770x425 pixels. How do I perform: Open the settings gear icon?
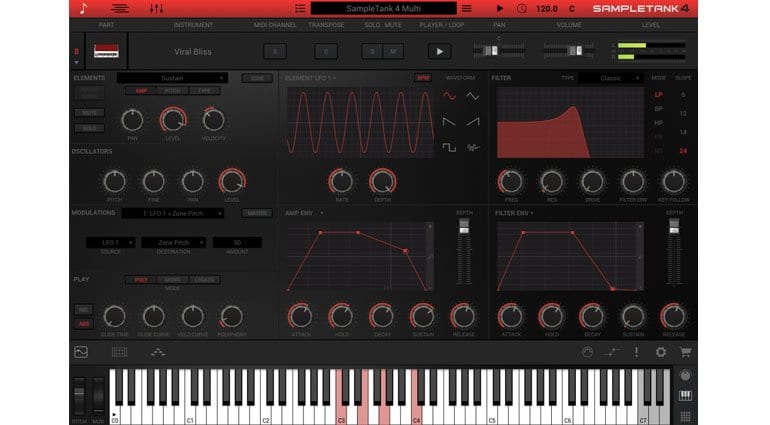tap(661, 352)
